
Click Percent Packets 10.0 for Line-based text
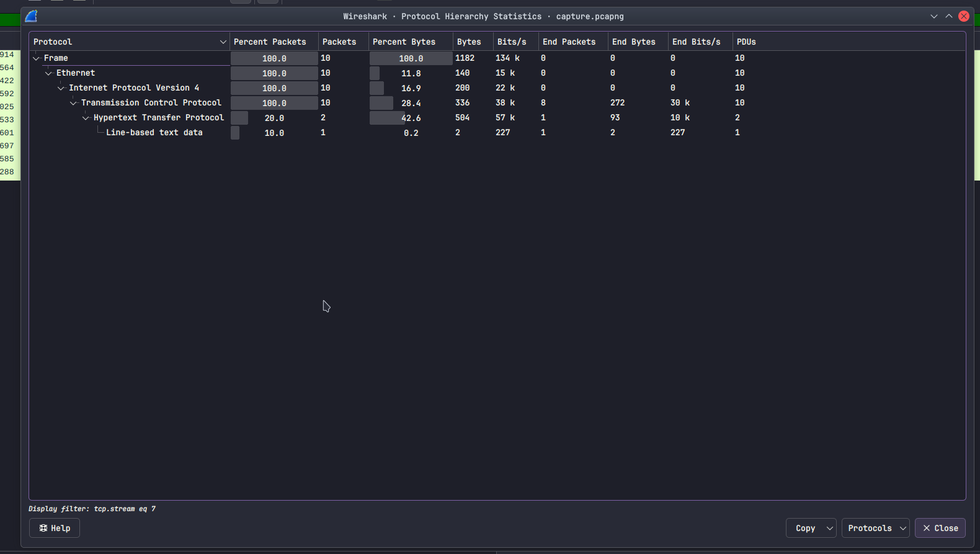274,133
